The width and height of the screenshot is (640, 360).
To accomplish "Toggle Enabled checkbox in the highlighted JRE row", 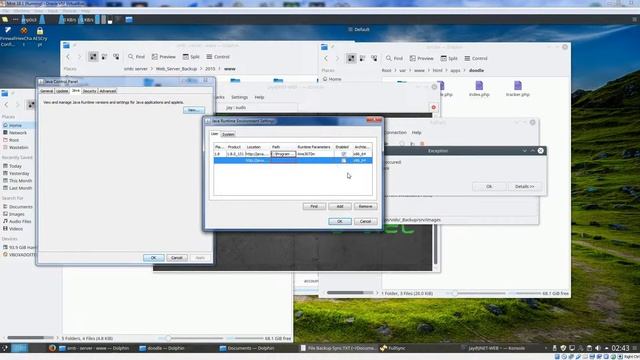I will pyautogui.click(x=344, y=160).
